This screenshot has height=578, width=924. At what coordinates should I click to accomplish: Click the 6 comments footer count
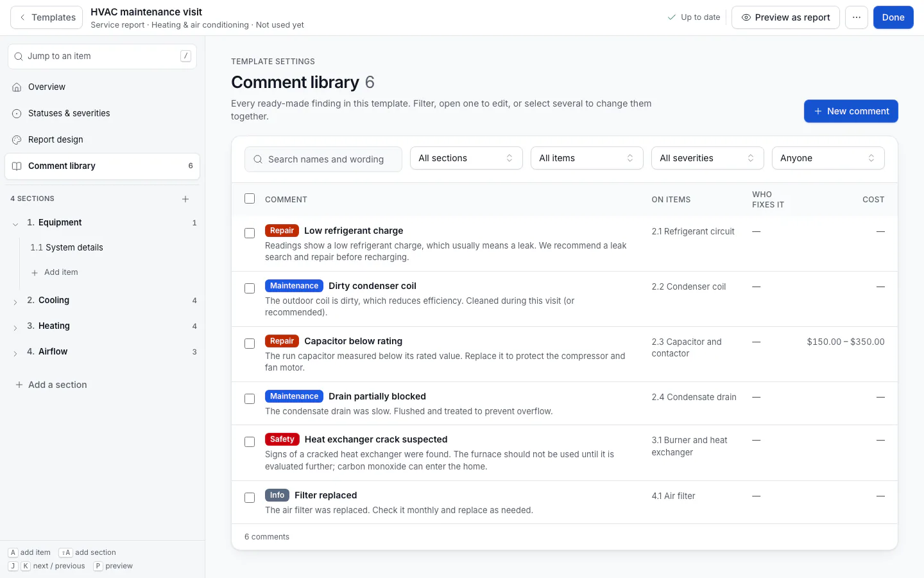click(267, 537)
